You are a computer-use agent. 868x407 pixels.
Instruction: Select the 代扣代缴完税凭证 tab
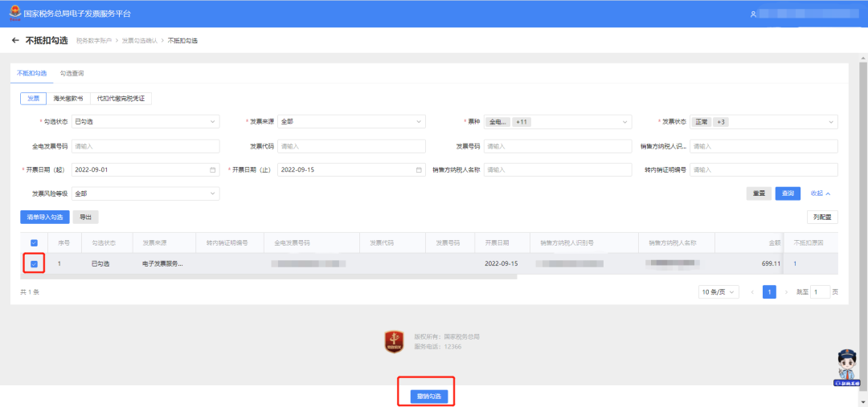[x=121, y=99]
